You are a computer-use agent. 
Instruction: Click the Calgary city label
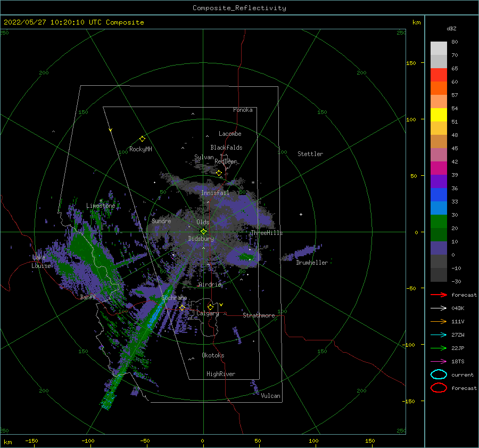pyautogui.click(x=208, y=313)
